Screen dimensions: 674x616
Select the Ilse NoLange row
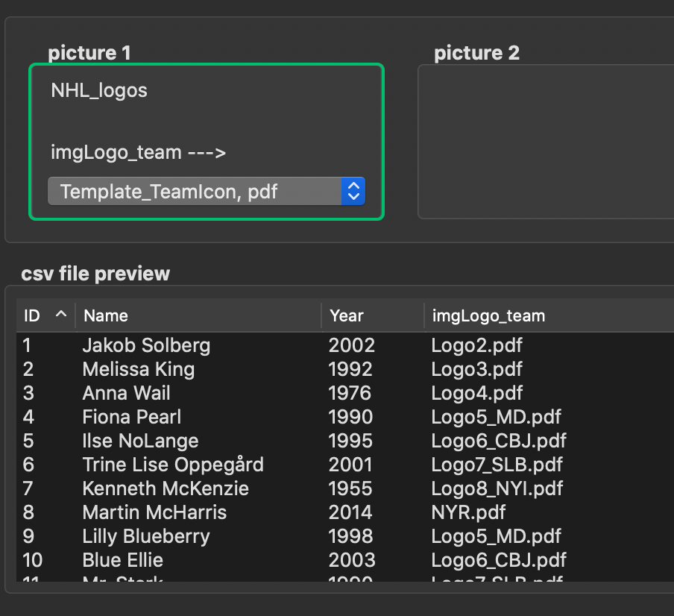pyautogui.click(x=345, y=441)
